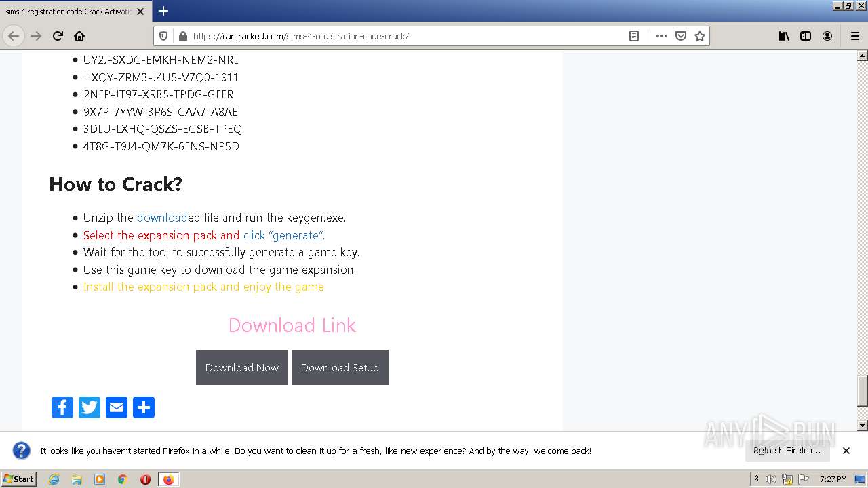This screenshot has height=488, width=868.
Task: Click 'Use this game key' instruction line
Action: pos(220,270)
